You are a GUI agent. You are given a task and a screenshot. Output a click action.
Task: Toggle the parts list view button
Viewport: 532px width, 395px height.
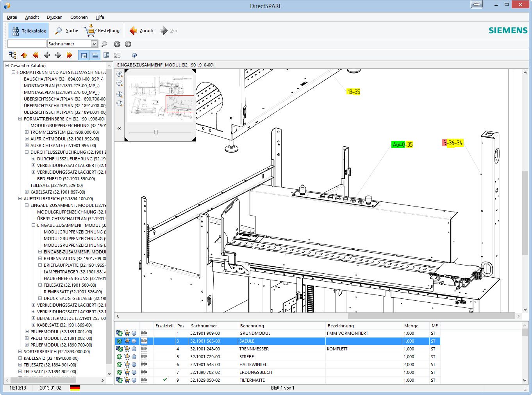click(x=95, y=55)
